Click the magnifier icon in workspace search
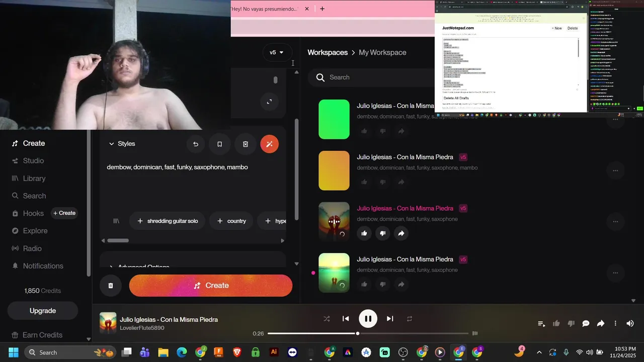This screenshot has height=362, width=644. coord(320,77)
